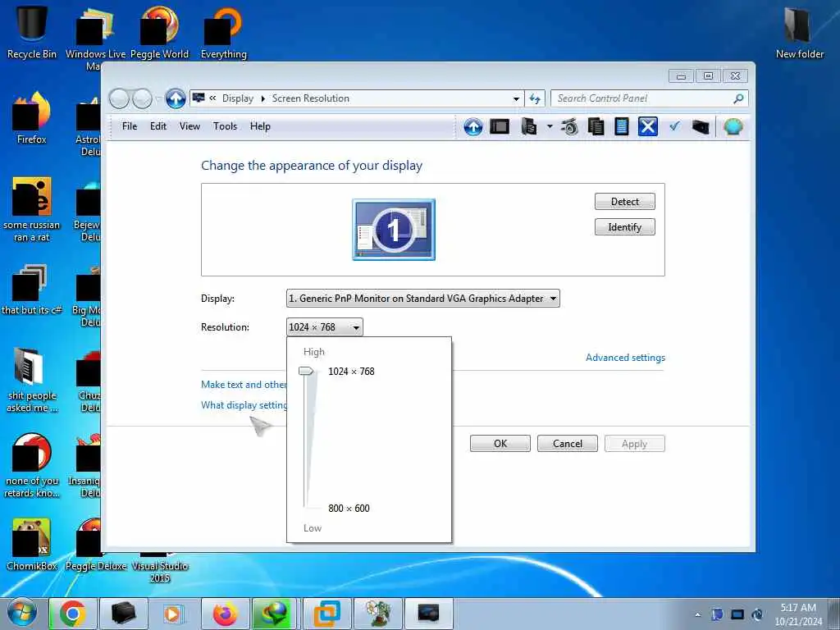Open Firefox from the taskbar
The height and width of the screenshot is (630, 840).
click(x=225, y=614)
